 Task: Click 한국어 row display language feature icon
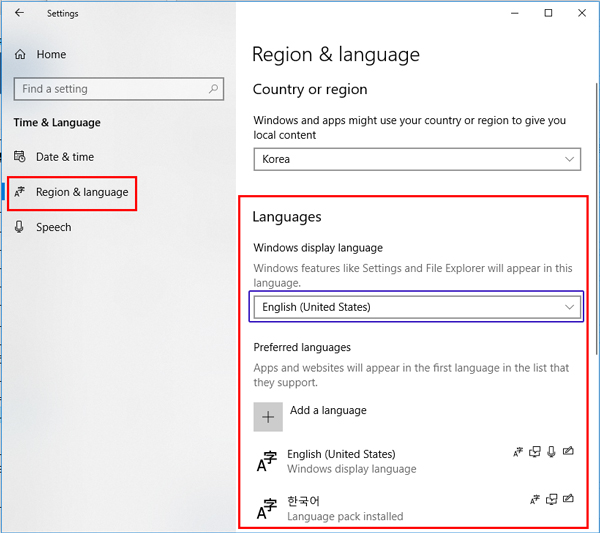pyautogui.click(x=535, y=500)
